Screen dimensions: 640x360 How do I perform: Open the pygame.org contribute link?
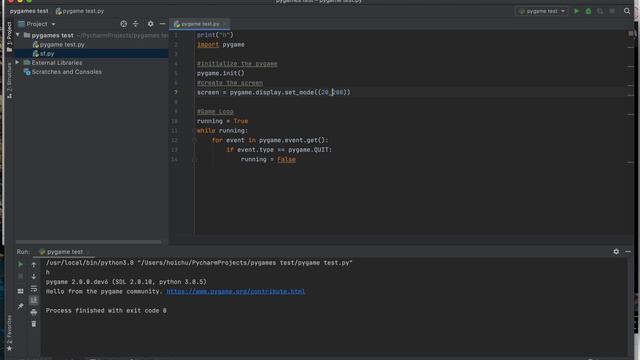236,291
